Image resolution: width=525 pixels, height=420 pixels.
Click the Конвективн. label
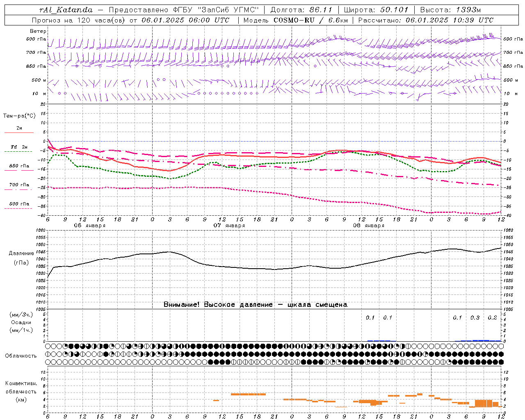point(21,383)
